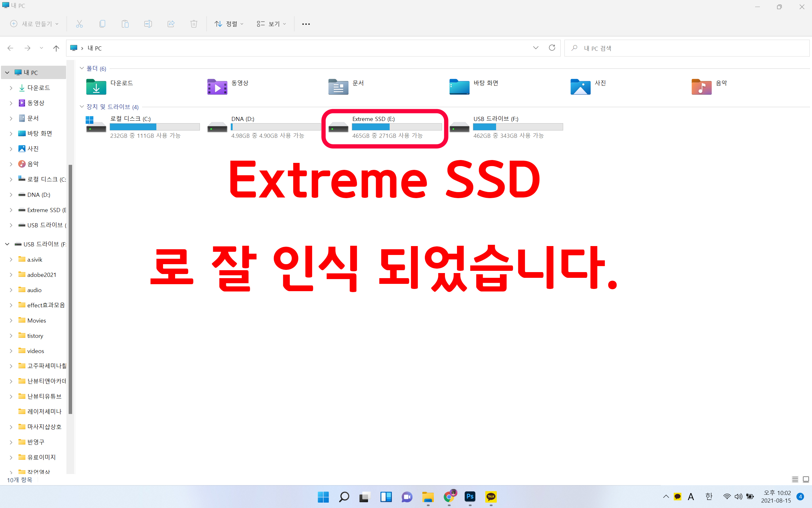Select the USB 드라이브 (F:) drive
The height and width of the screenshot is (508, 812).
click(506, 127)
